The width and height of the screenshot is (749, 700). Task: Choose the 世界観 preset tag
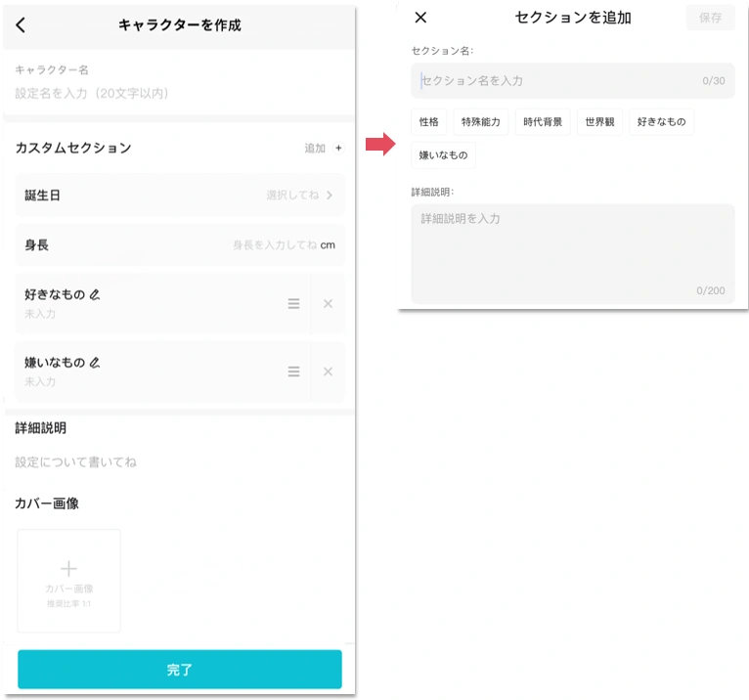[599, 122]
